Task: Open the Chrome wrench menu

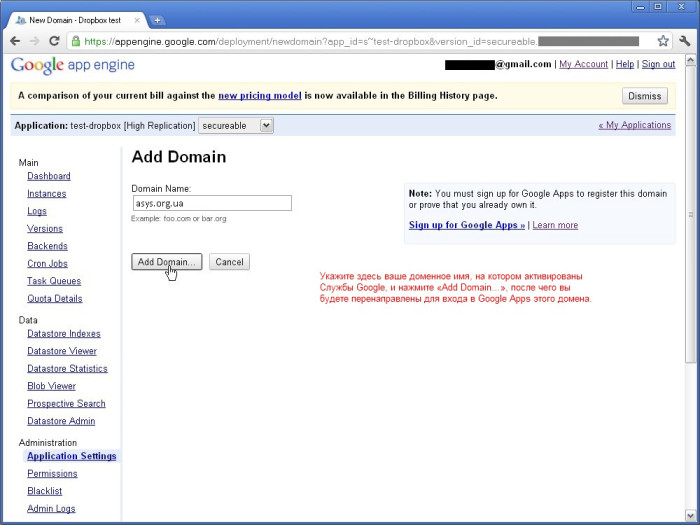Action: pos(684,41)
